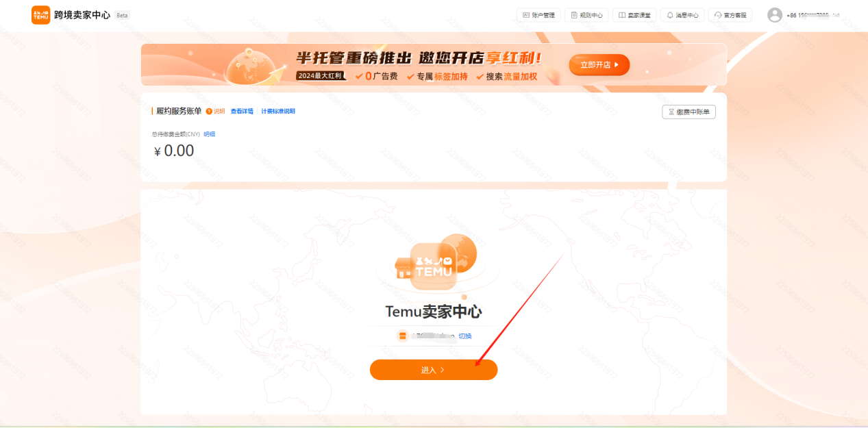This screenshot has height=428, width=868.
Task: Click the 切换 link to switch shops
Action: click(x=465, y=336)
